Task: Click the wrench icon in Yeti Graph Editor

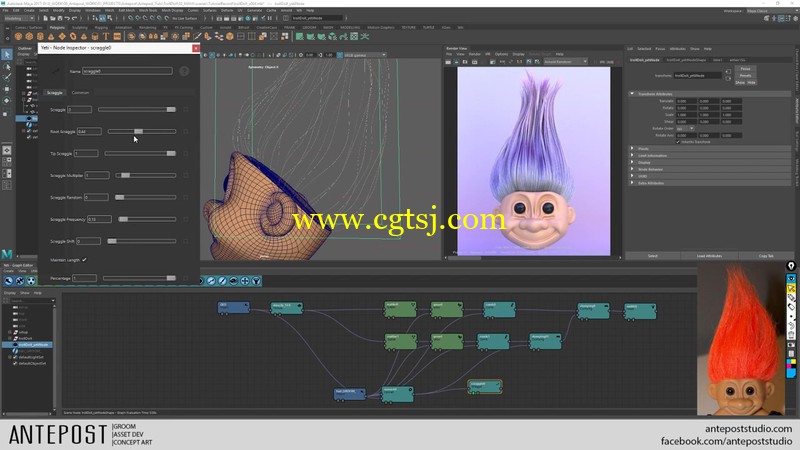Action: (9, 281)
